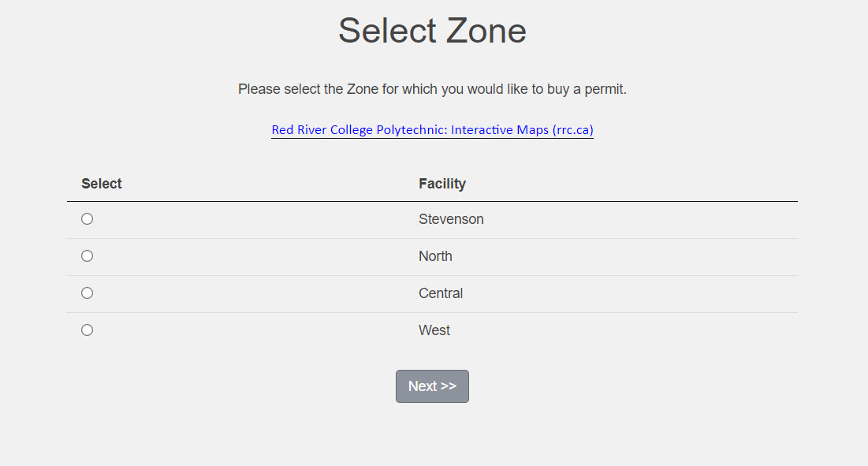Click the word 'Select' in the page title
The height and width of the screenshot is (466, 868).
click(386, 32)
